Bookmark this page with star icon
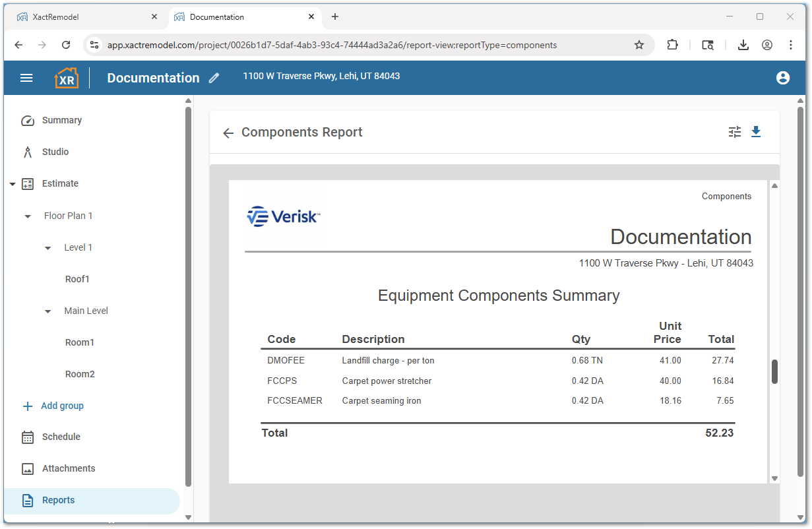 639,45
